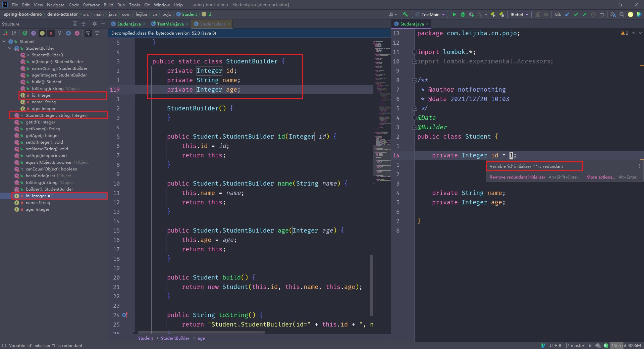
Task: Toggle Sort Alphabetically in Structure toolbar
Action: coord(14,33)
